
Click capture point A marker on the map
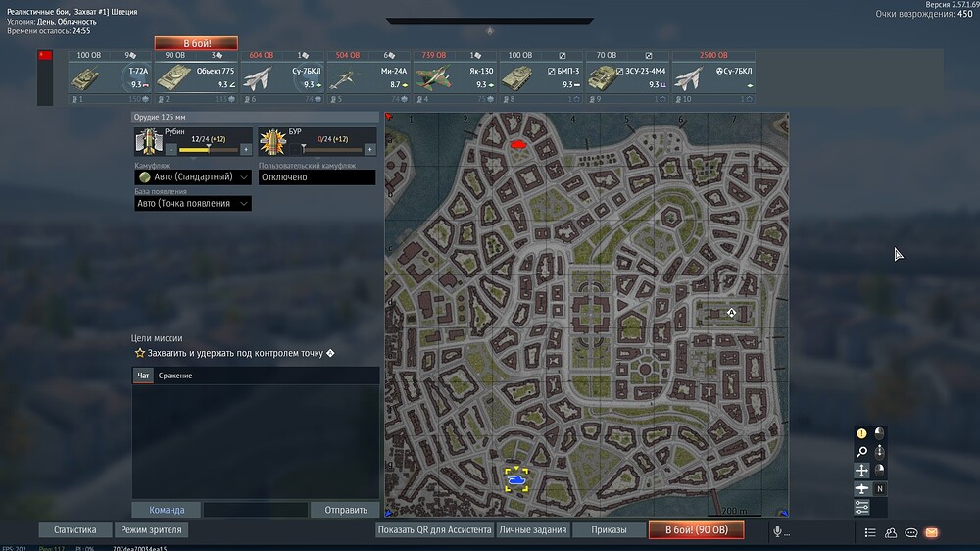pos(731,313)
